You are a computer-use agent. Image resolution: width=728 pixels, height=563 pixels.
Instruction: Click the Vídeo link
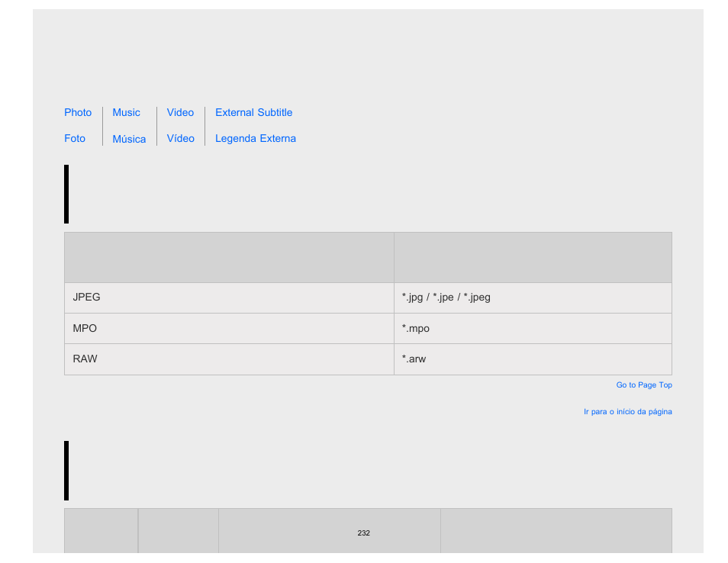(181, 139)
